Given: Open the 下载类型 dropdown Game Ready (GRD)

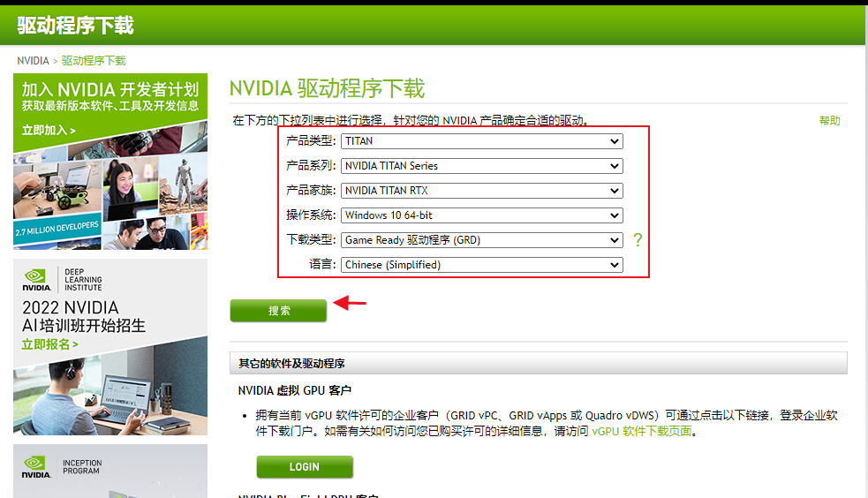Looking at the screenshot, I should pyautogui.click(x=481, y=240).
